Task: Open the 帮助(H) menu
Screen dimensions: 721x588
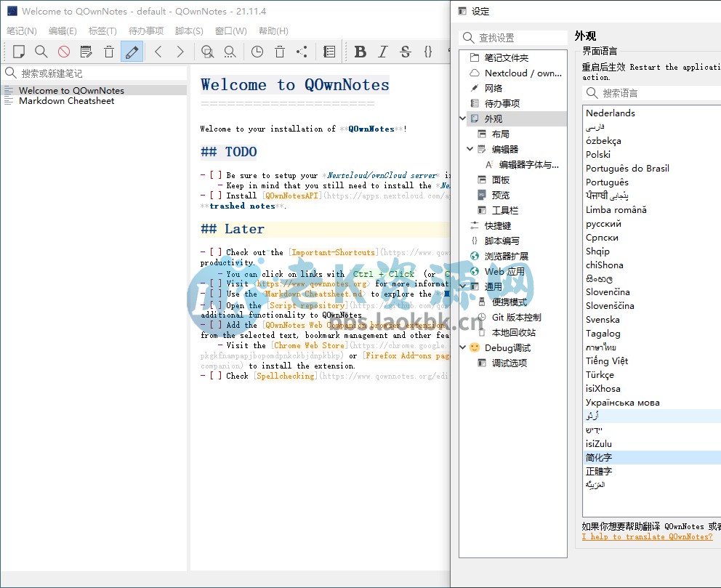Action: pyautogui.click(x=273, y=31)
